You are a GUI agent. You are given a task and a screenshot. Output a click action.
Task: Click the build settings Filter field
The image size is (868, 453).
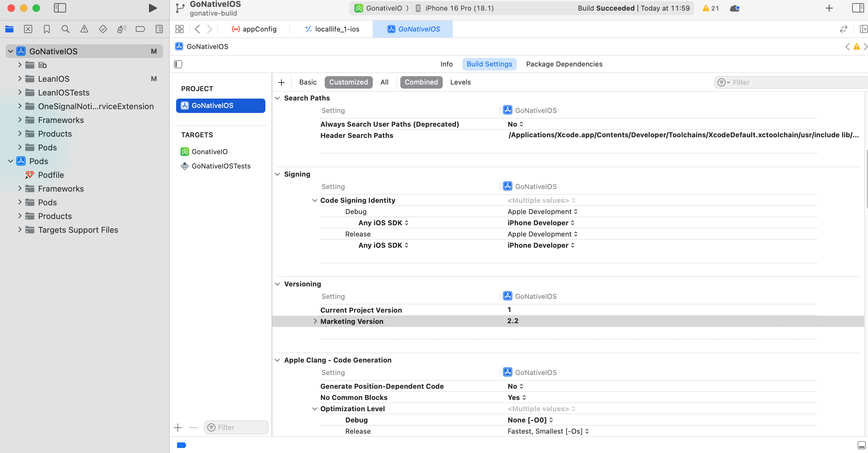click(x=791, y=82)
